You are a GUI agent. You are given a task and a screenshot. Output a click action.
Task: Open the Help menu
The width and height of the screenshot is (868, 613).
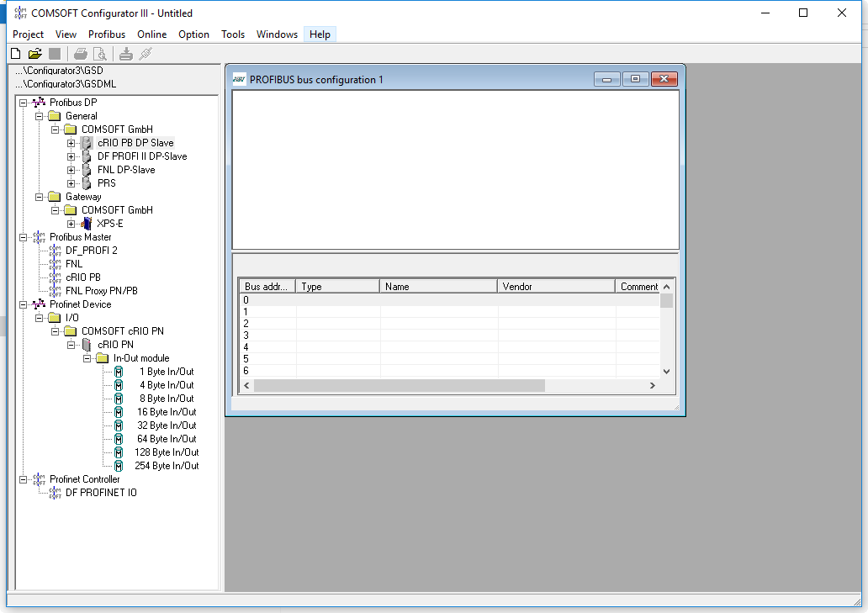320,34
